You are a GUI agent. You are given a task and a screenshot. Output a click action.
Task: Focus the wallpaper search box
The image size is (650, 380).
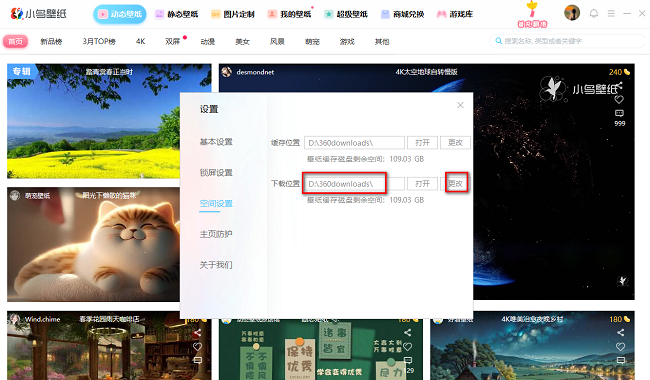(567, 41)
